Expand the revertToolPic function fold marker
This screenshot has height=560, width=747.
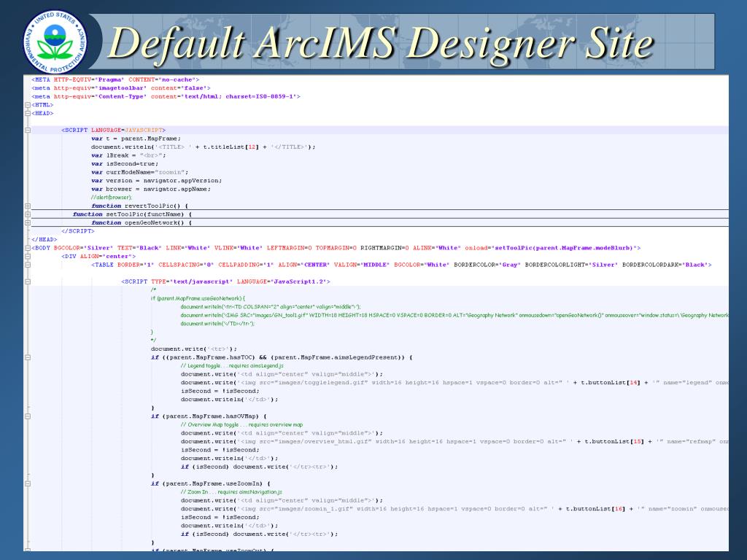[x=28, y=206]
